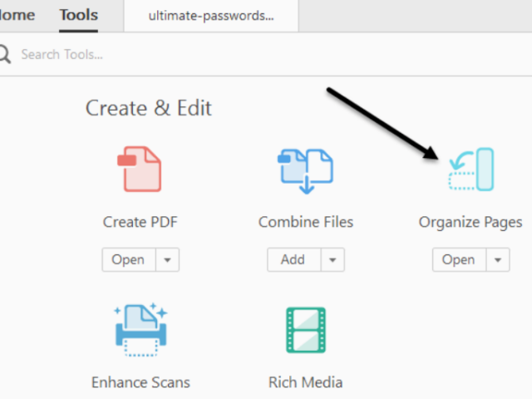Expand the dropdown arrow under Create PDF

(167, 260)
